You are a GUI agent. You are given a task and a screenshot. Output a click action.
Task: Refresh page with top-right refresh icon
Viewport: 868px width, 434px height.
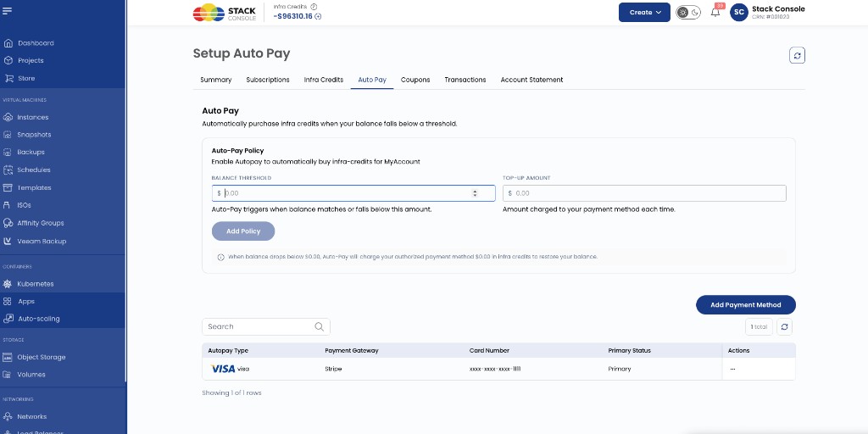tap(797, 55)
